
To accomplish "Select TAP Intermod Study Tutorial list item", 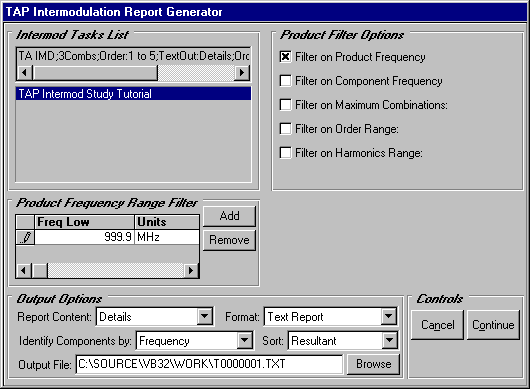I will (x=134, y=94).
